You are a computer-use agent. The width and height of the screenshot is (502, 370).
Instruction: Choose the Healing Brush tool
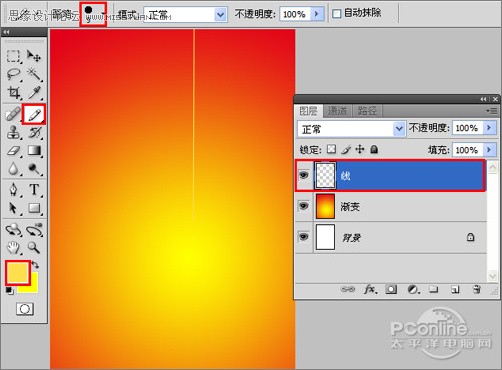[x=13, y=114]
